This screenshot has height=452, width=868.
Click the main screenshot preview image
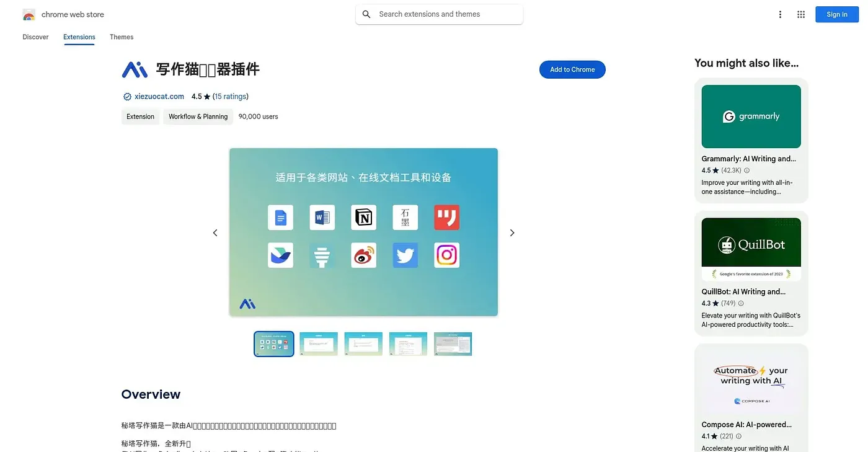363,232
